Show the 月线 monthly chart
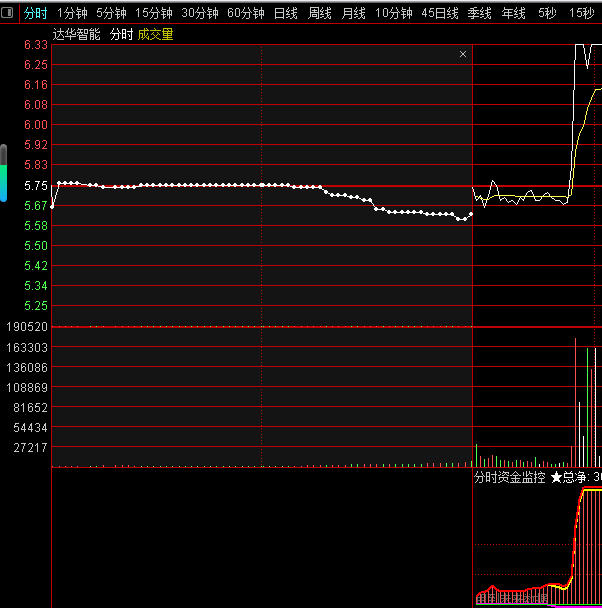 click(x=354, y=13)
